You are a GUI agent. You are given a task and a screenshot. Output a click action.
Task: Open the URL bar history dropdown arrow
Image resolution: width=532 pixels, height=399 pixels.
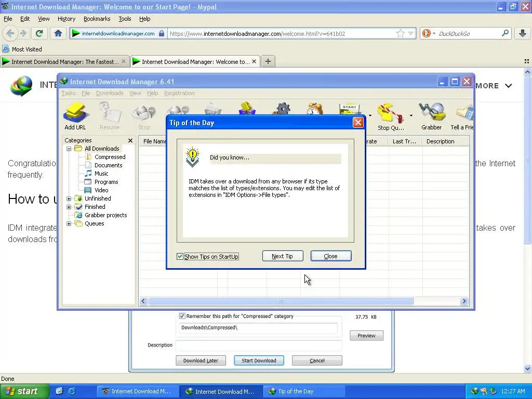411,33
